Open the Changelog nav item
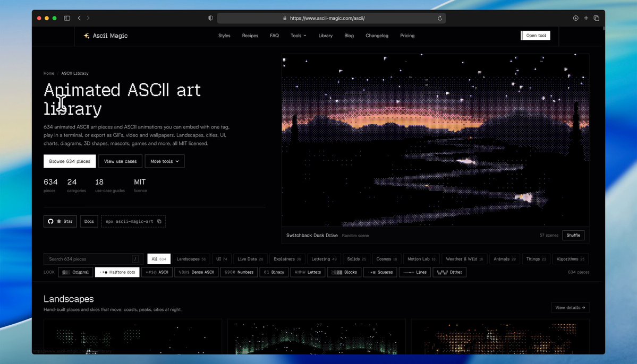 pyautogui.click(x=377, y=36)
